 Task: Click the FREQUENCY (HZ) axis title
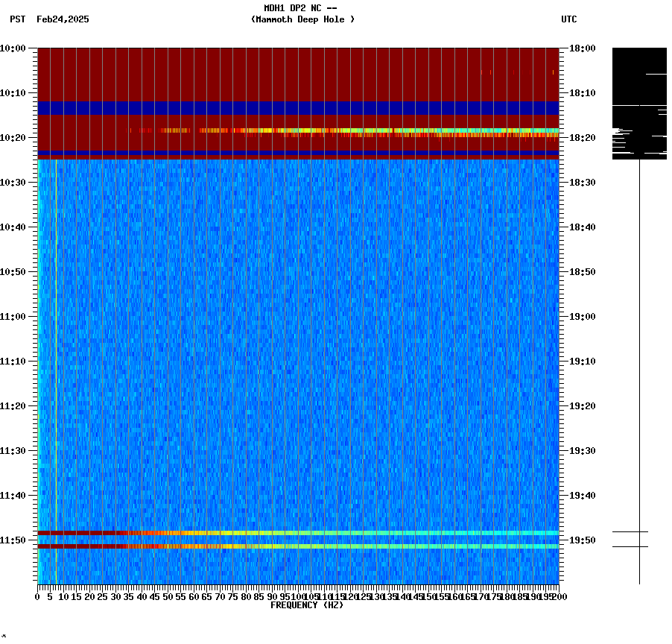coord(308,604)
